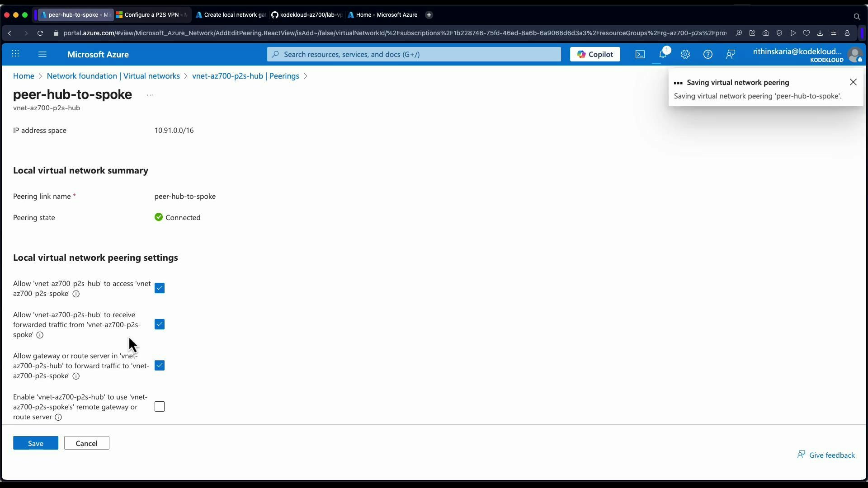Image resolution: width=868 pixels, height=488 pixels.
Task: Save the peering settings
Action: point(36,443)
